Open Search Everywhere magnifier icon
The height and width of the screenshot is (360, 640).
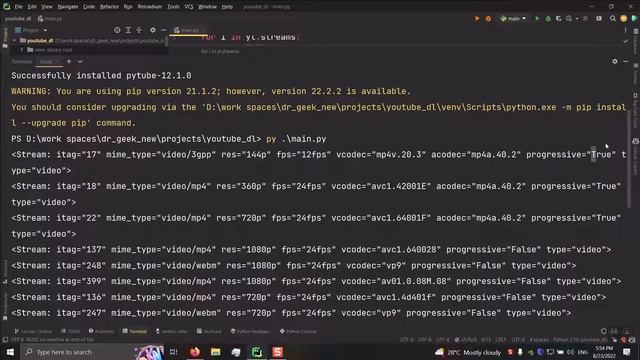click(613, 19)
